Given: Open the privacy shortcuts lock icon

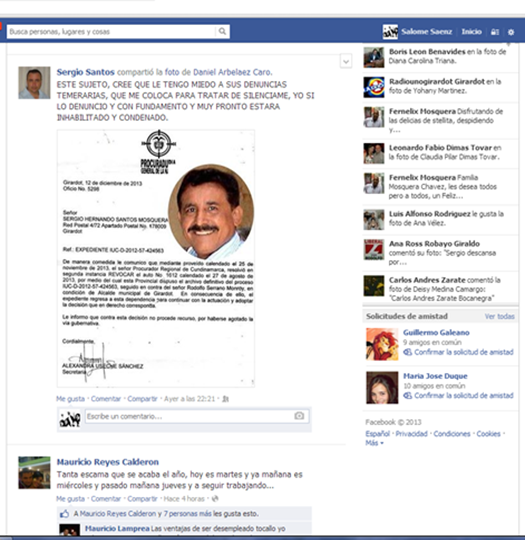Looking at the screenshot, I should click(x=495, y=32).
